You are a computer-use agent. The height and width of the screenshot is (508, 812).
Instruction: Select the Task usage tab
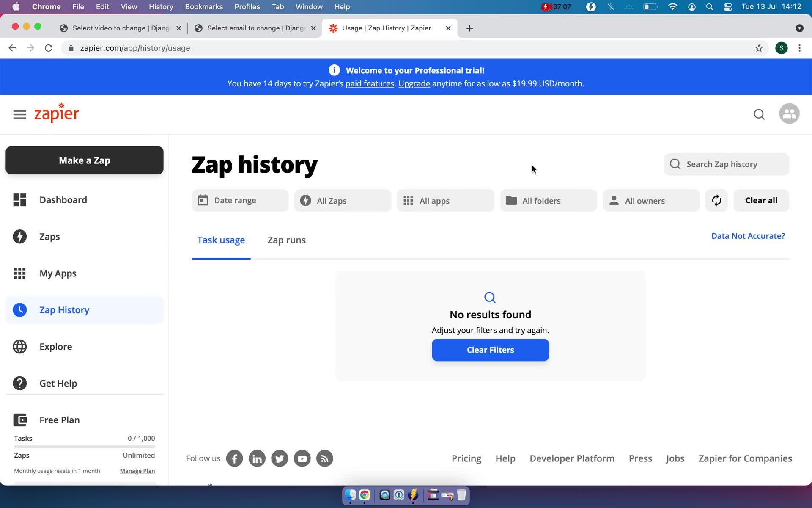click(221, 239)
